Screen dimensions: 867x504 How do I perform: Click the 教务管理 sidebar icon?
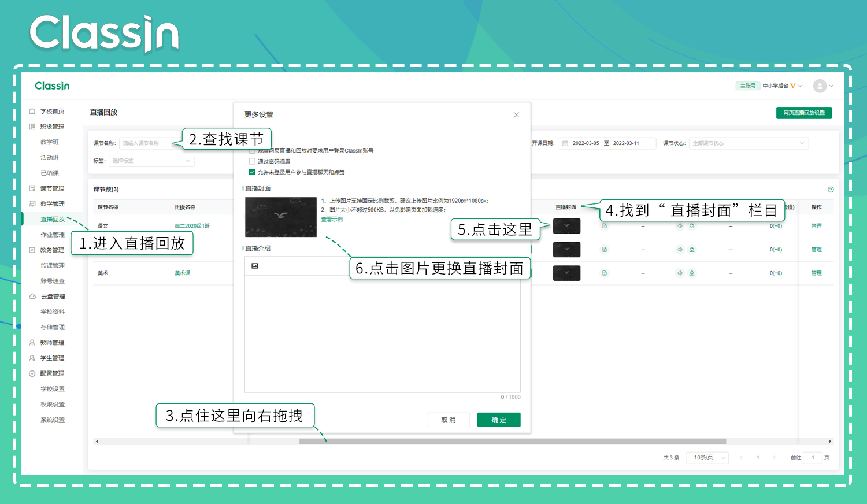click(x=32, y=250)
